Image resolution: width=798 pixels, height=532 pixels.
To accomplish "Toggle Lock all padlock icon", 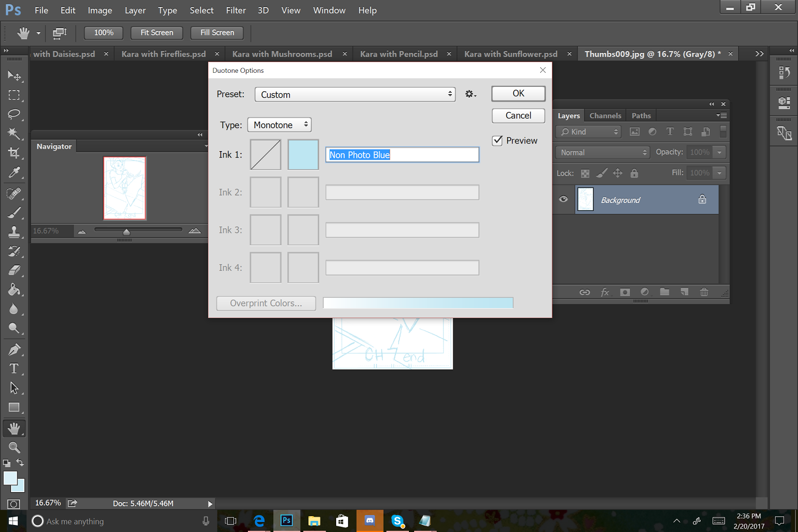I will point(634,173).
